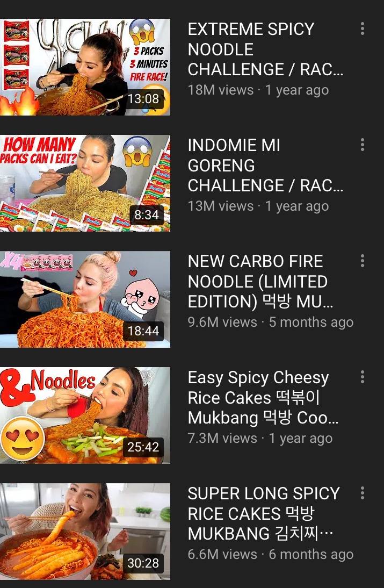Open more options for New Carbo Fire Noodle video
This screenshot has width=384, height=588.
point(363,261)
